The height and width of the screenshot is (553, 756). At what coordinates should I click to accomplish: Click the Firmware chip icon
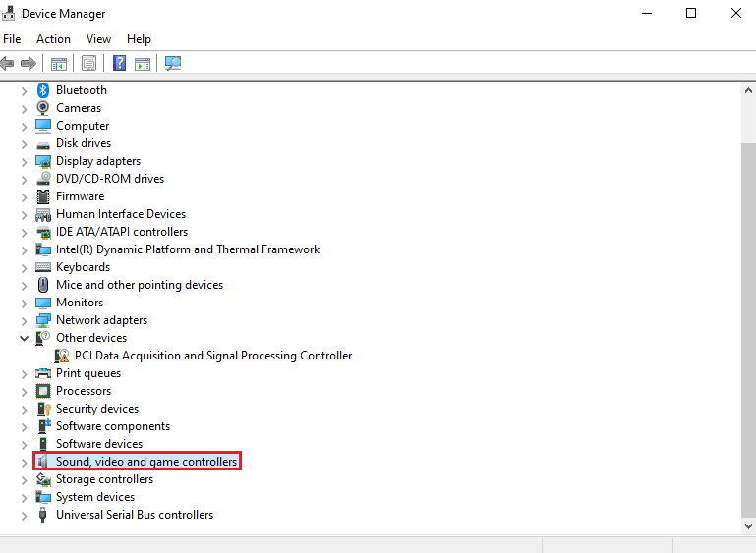43,196
